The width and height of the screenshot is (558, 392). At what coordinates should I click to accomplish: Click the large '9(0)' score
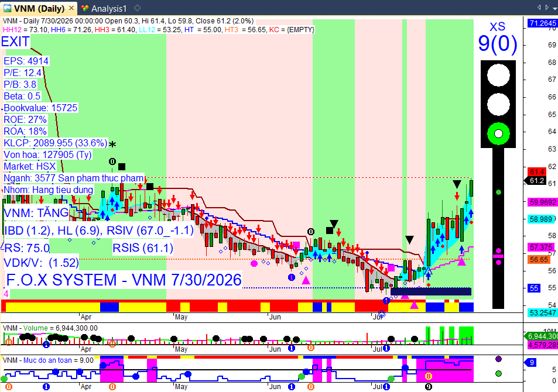(497, 44)
